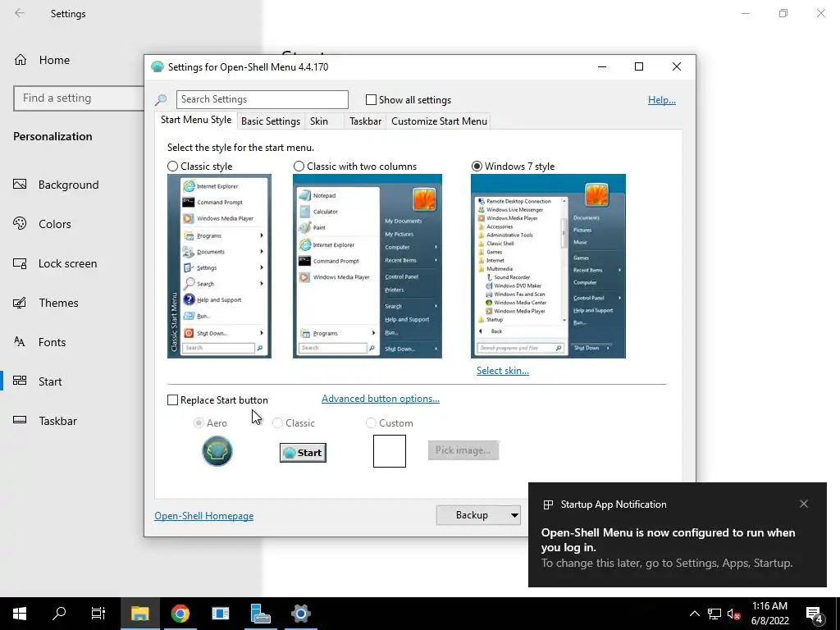Click the two-column classic preview thumbnail
Viewport: 840px width, 630px height.
367,267
